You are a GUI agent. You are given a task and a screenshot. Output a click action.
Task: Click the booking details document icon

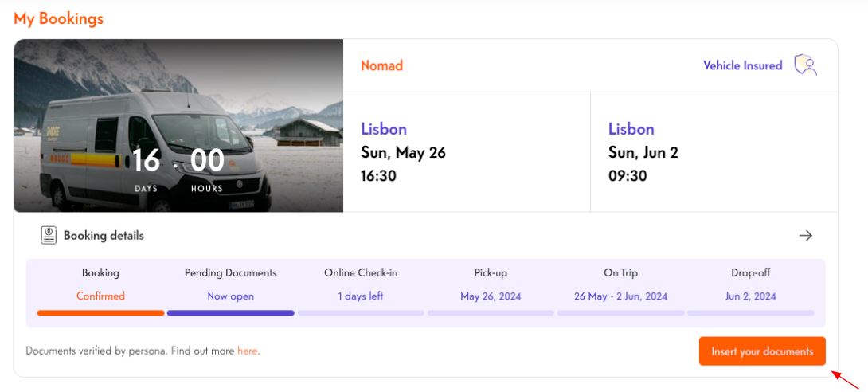tap(49, 235)
